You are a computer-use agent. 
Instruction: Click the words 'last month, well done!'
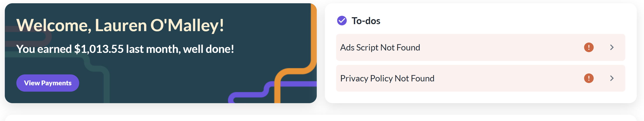(180, 49)
